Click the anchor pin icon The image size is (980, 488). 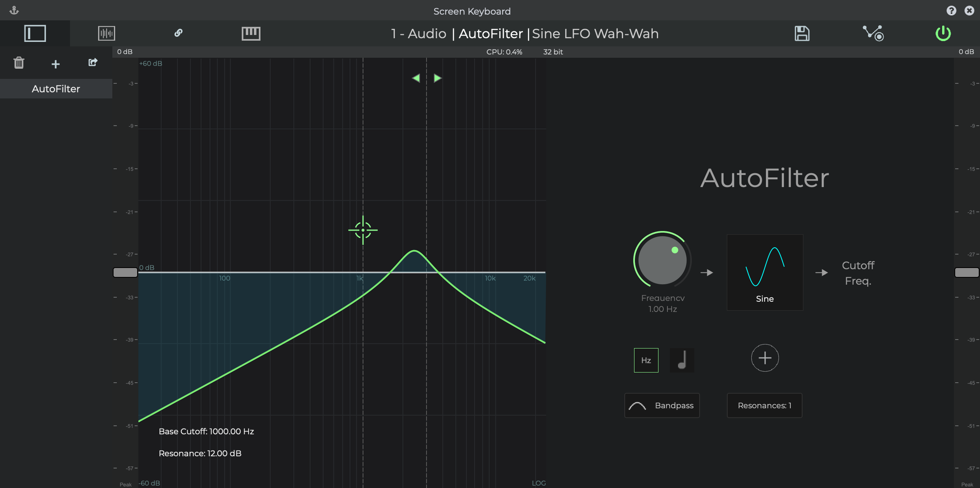(14, 11)
